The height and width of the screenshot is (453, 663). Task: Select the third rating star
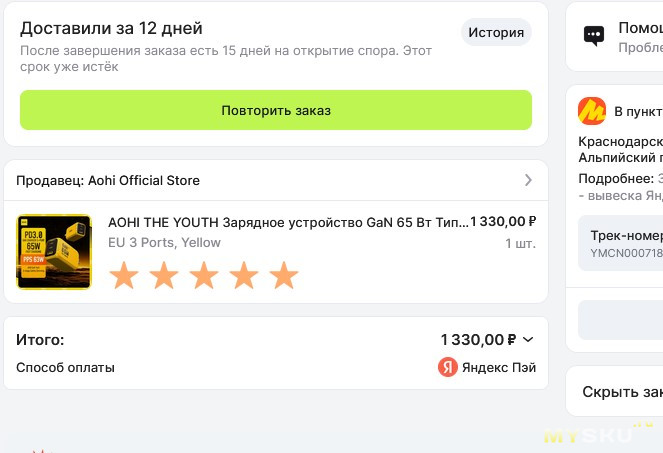pos(204,275)
